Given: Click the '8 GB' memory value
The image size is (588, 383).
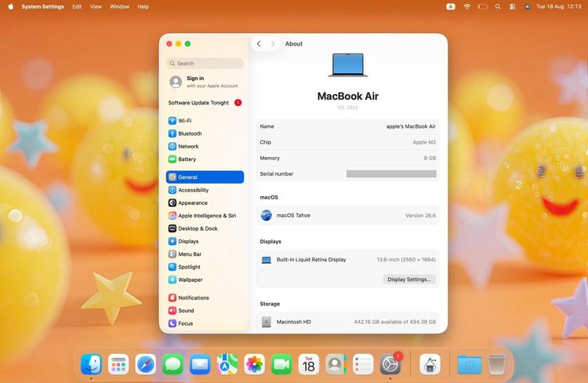Looking at the screenshot, I should click(x=430, y=158).
